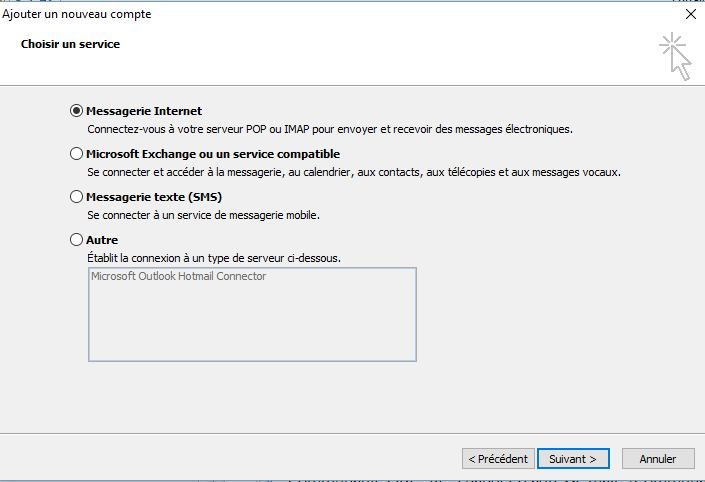The width and height of the screenshot is (705, 482).
Task: Cancel the dialog with Annuler
Action: click(x=658, y=459)
